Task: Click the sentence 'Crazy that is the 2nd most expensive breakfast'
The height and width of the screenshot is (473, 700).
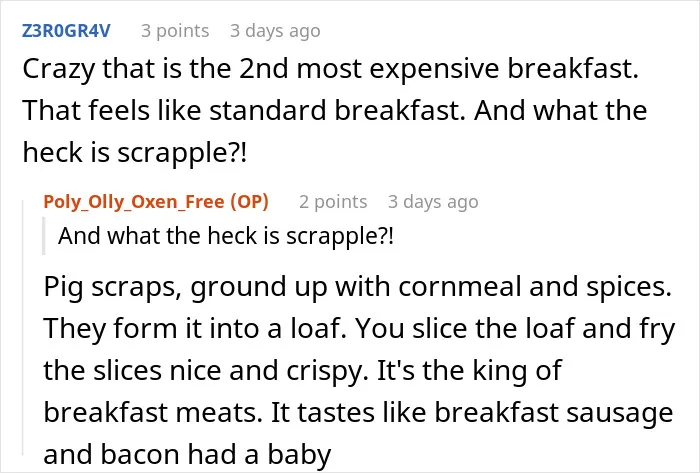Action: point(330,69)
